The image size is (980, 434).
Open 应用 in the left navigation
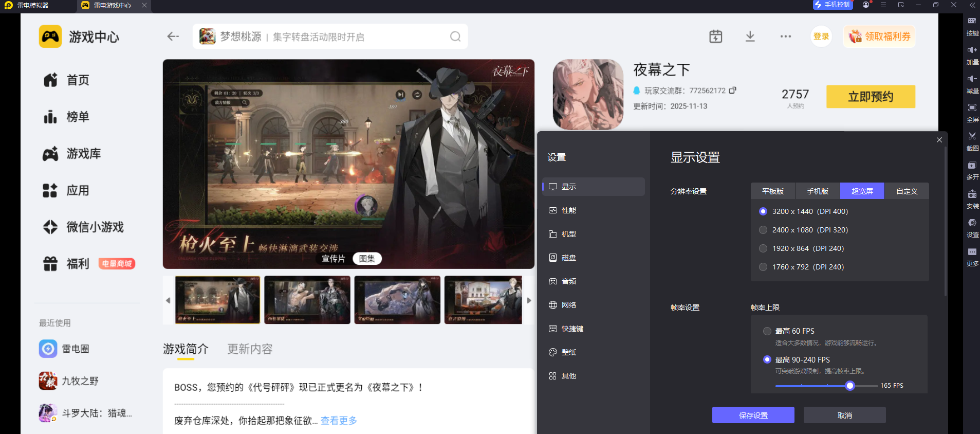66,190
